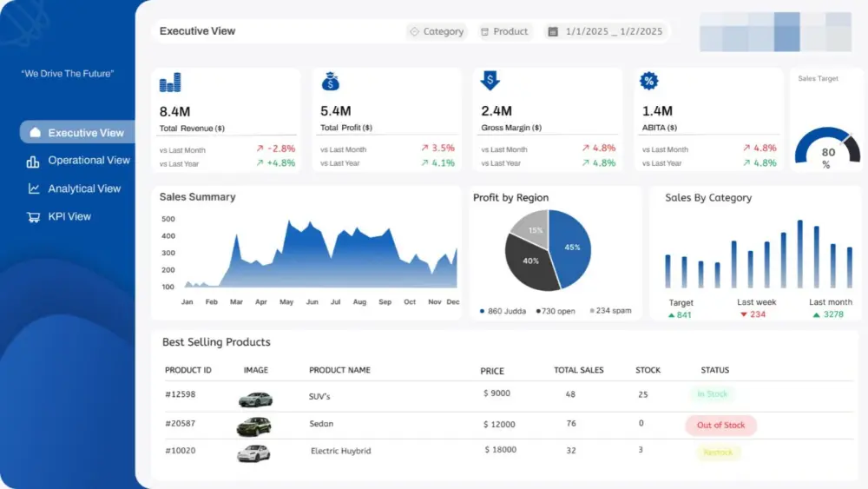The width and height of the screenshot is (868, 489).
Task: Click the 40% dark pie slice
Action: click(530, 261)
